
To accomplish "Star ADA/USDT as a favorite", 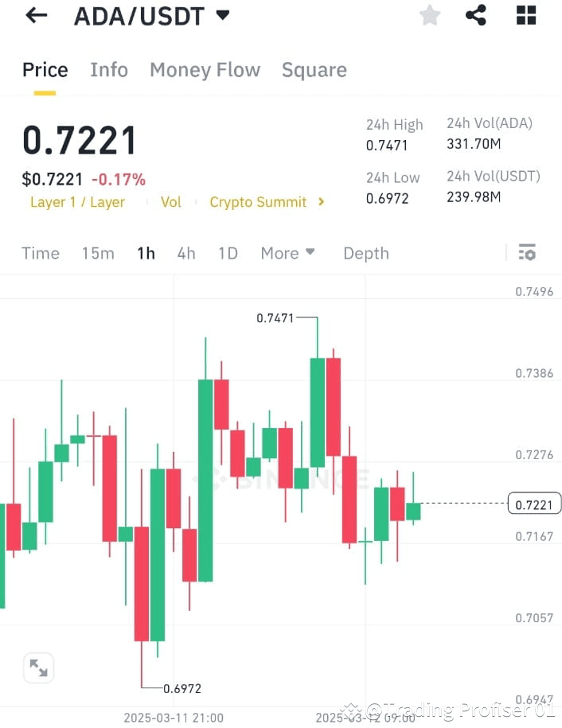I will pos(429,14).
